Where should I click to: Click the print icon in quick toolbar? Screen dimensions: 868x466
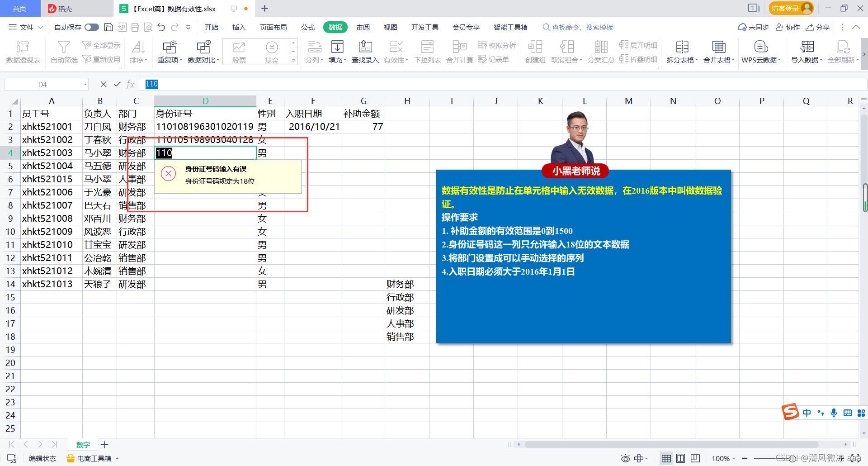coord(135,27)
